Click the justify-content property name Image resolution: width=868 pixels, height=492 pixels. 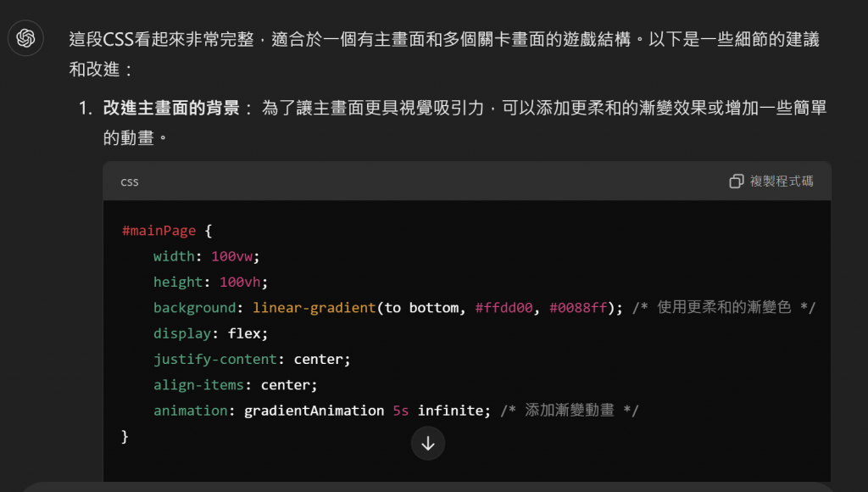click(x=215, y=359)
